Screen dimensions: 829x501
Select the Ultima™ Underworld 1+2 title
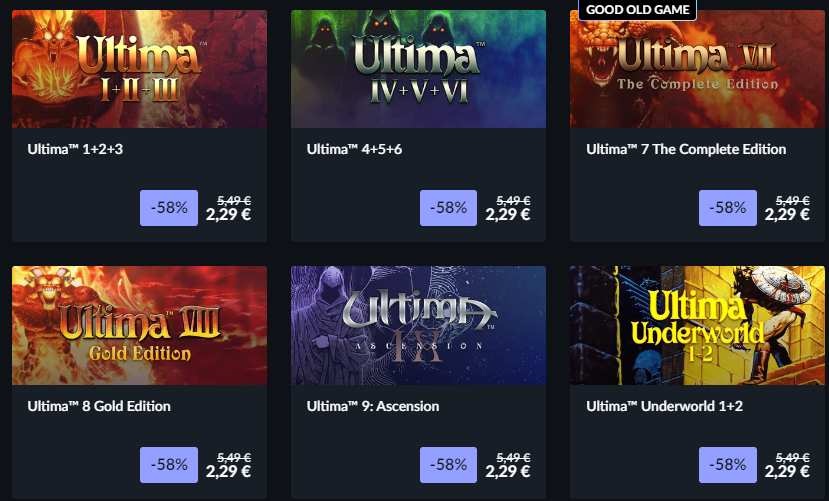664,406
